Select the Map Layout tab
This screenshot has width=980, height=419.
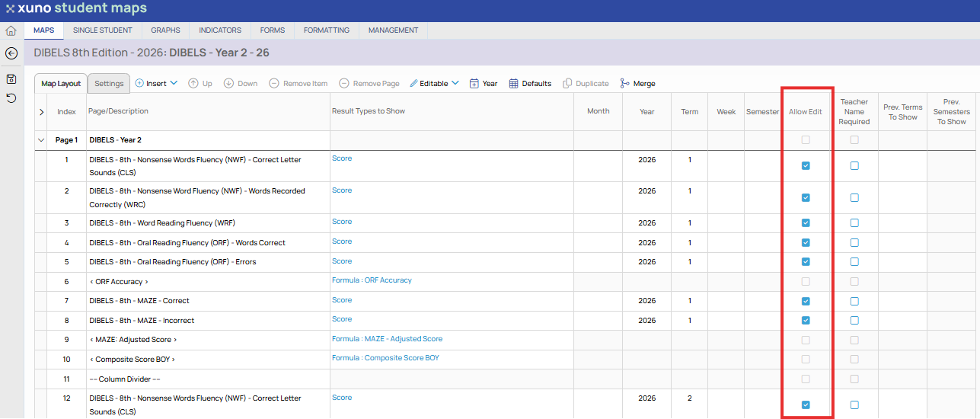tap(61, 84)
